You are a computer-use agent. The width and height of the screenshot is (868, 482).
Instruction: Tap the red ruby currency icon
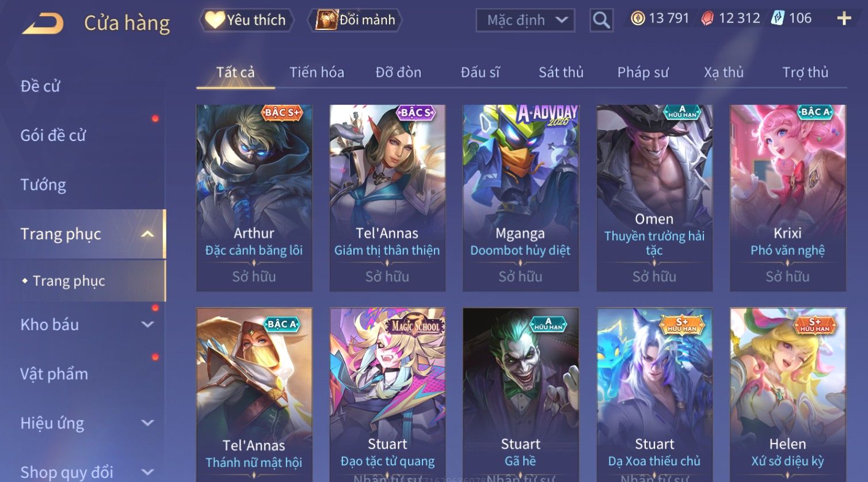pos(707,18)
